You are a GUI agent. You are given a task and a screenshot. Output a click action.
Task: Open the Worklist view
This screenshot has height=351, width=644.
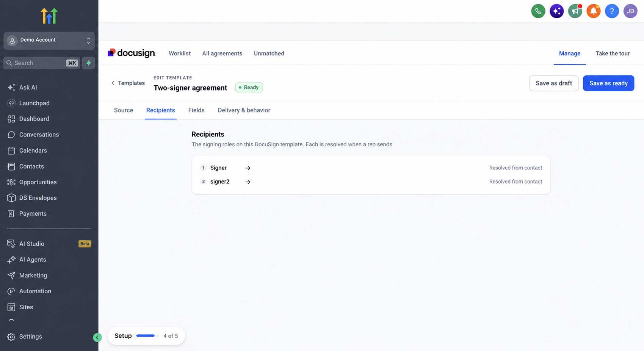[180, 53]
